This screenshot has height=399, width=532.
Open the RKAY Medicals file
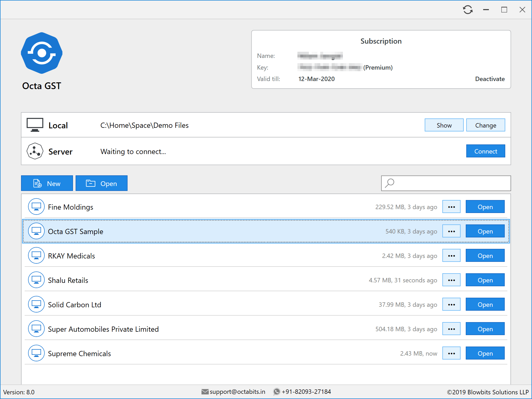(x=485, y=256)
